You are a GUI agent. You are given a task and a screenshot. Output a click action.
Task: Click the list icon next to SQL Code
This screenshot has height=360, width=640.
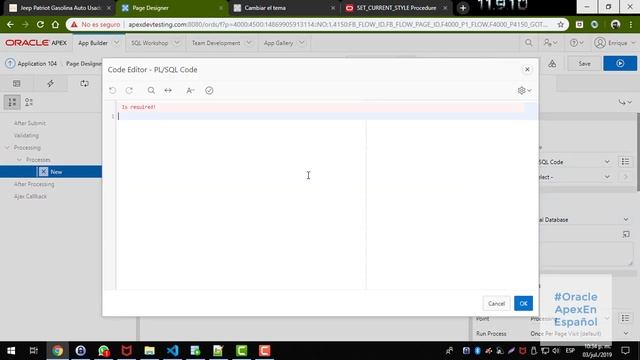pos(625,162)
